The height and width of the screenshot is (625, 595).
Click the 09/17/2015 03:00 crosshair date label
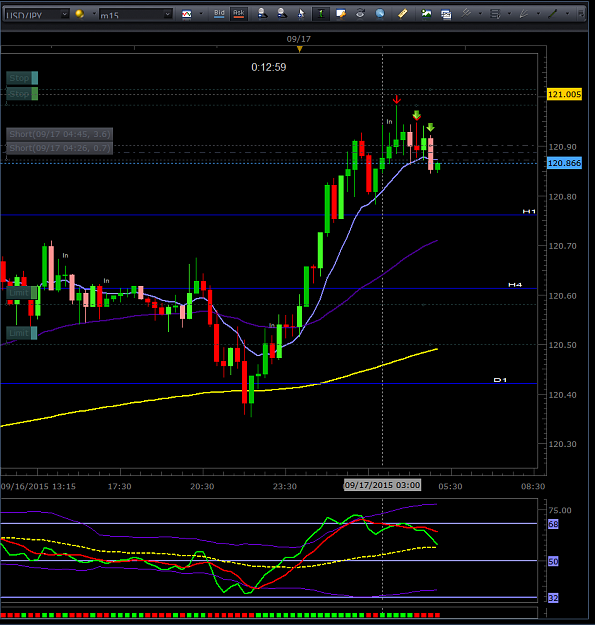point(382,485)
